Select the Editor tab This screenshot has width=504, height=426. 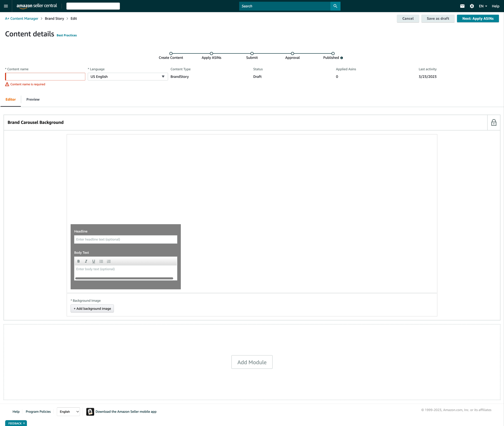click(11, 100)
